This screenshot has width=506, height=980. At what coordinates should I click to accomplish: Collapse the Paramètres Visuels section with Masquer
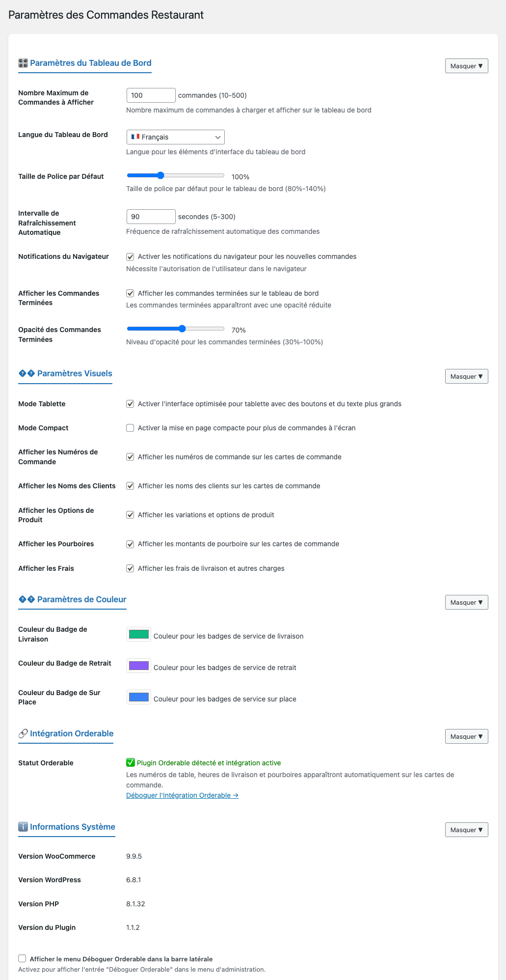pos(466,376)
